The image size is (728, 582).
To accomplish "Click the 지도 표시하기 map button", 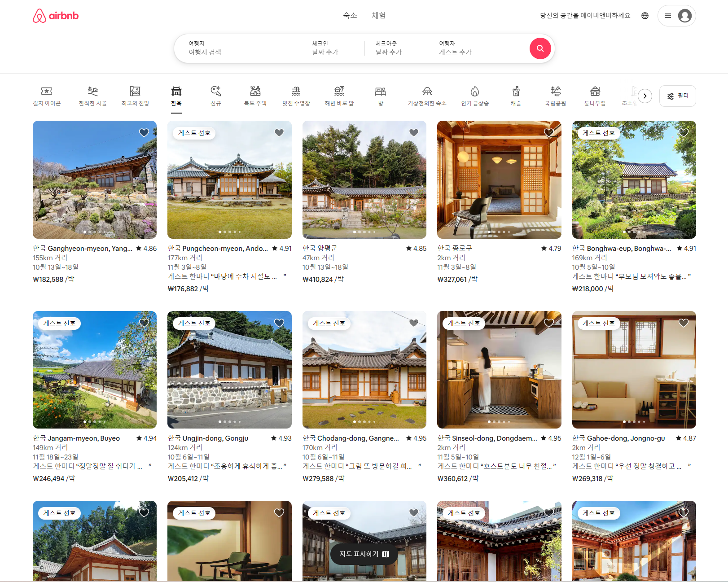I will click(x=364, y=554).
